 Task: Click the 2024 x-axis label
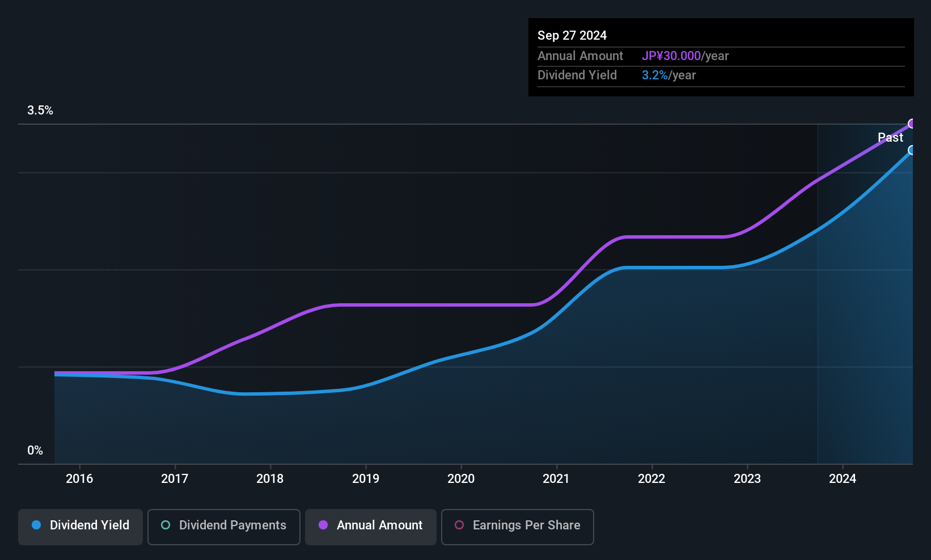[x=843, y=479]
